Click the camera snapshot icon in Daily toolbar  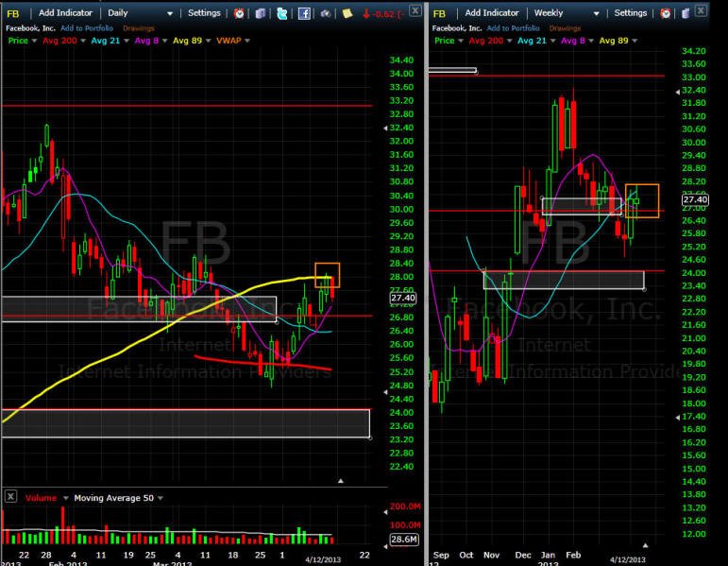(326, 13)
